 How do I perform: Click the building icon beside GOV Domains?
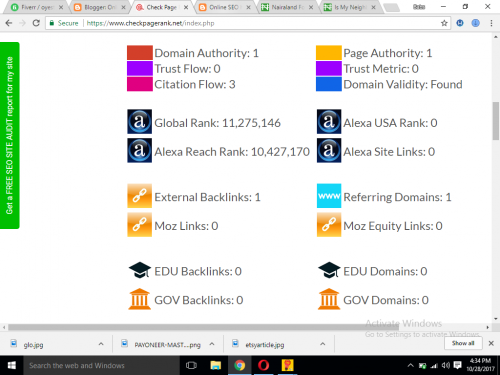pyautogui.click(x=329, y=299)
